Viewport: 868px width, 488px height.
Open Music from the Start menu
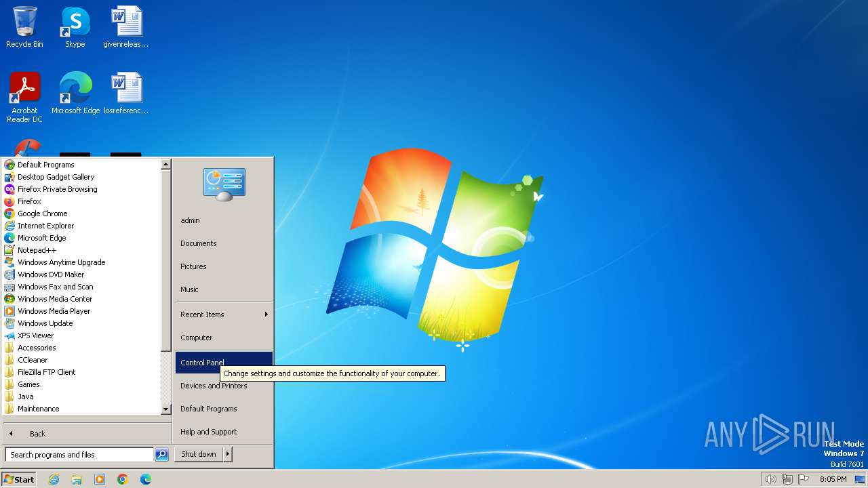pyautogui.click(x=224, y=289)
